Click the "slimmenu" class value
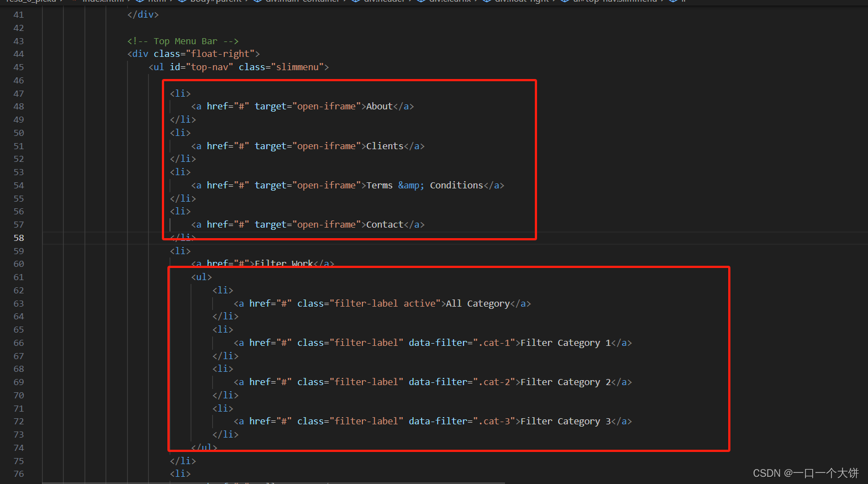This screenshot has height=484, width=868. tap(297, 67)
